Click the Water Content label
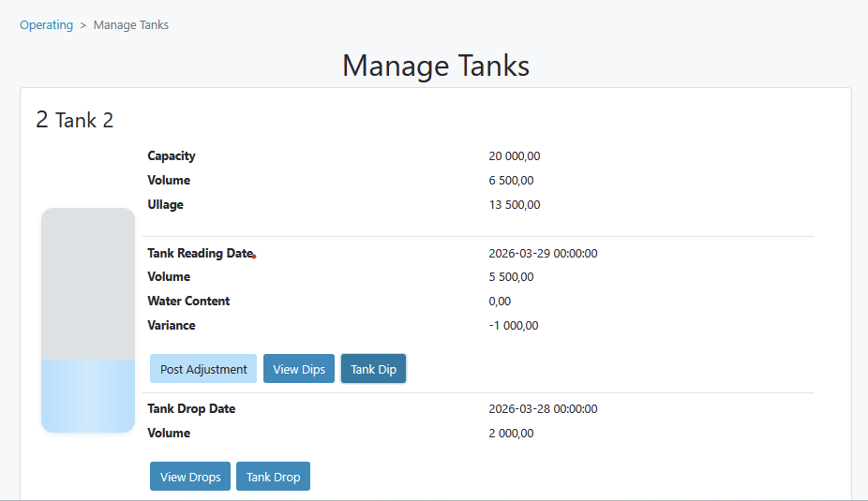This screenshot has width=868, height=501. point(188,302)
